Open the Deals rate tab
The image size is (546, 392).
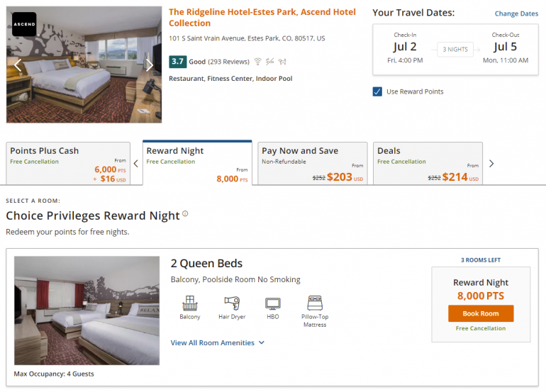pos(428,164)
